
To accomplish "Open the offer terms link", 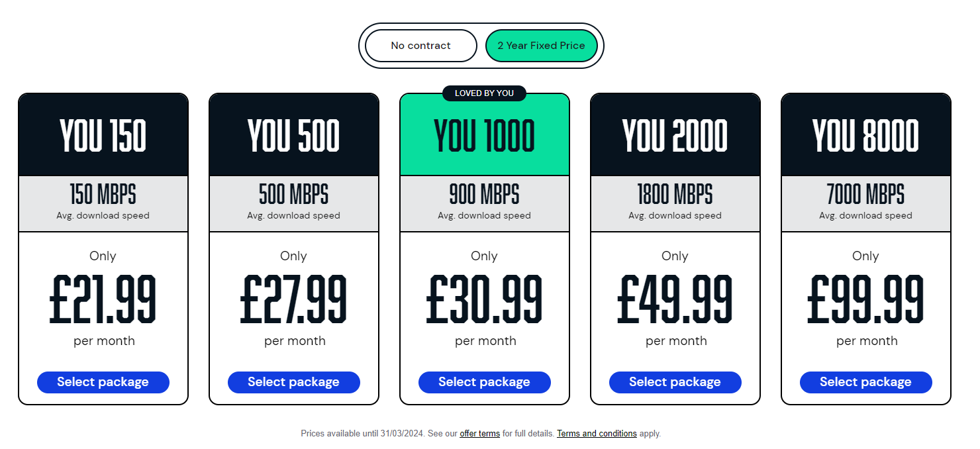I will click(479, 434).
